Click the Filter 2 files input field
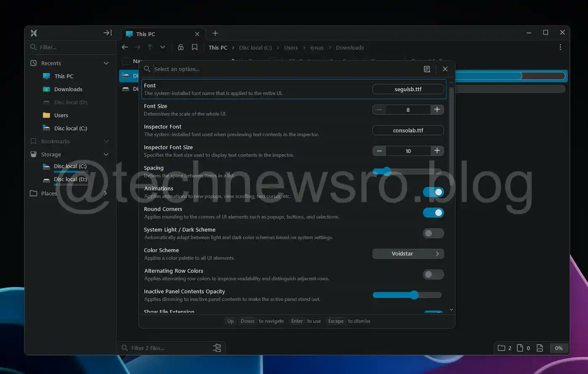The width and height of the screenshot is (588, 374). (162, 348)
